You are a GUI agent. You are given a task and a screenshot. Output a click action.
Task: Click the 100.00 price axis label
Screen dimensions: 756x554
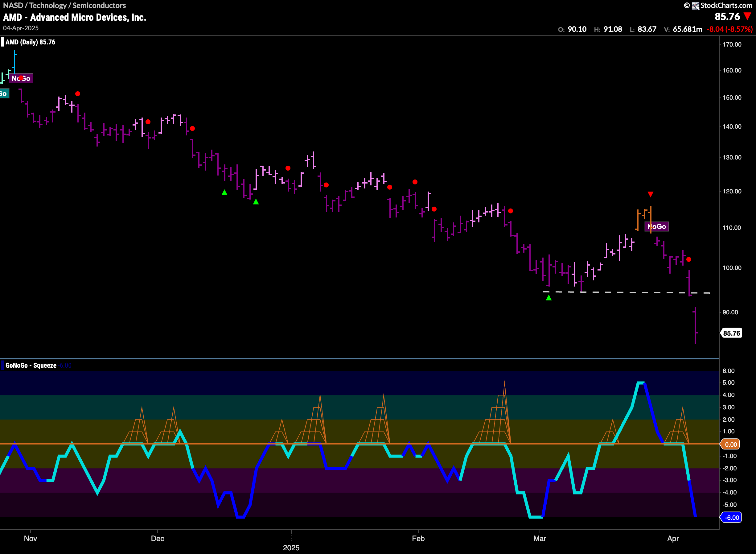[732, 268]
